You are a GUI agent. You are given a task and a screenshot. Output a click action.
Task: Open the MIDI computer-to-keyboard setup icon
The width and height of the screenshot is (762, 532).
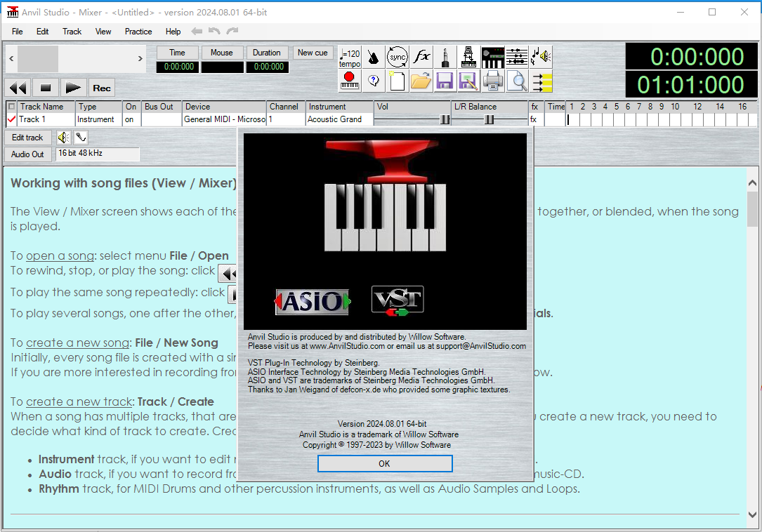[468, 58]
